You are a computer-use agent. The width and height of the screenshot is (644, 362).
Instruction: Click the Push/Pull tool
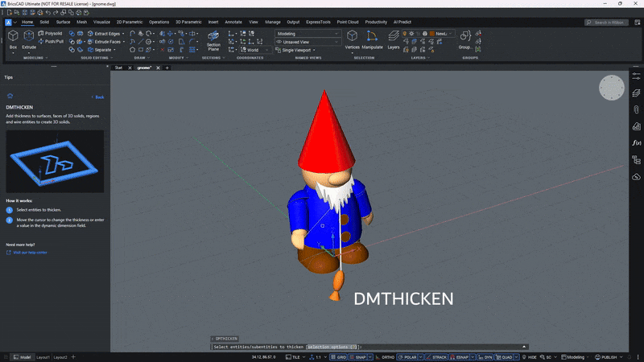click(x=51, y=42)
